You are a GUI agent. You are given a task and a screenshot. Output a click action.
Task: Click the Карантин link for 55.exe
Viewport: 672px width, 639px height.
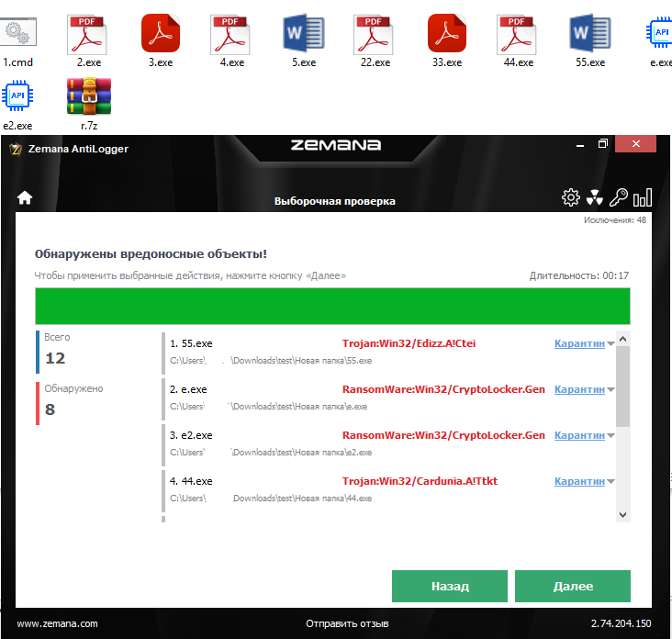click(x=579, y=343)
